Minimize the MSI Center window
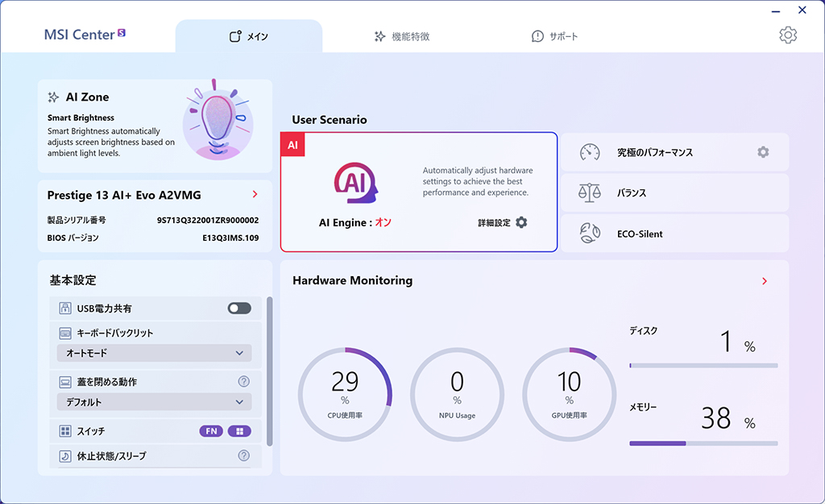Screen dimensions: 825x504 click(x=776, y=11)
